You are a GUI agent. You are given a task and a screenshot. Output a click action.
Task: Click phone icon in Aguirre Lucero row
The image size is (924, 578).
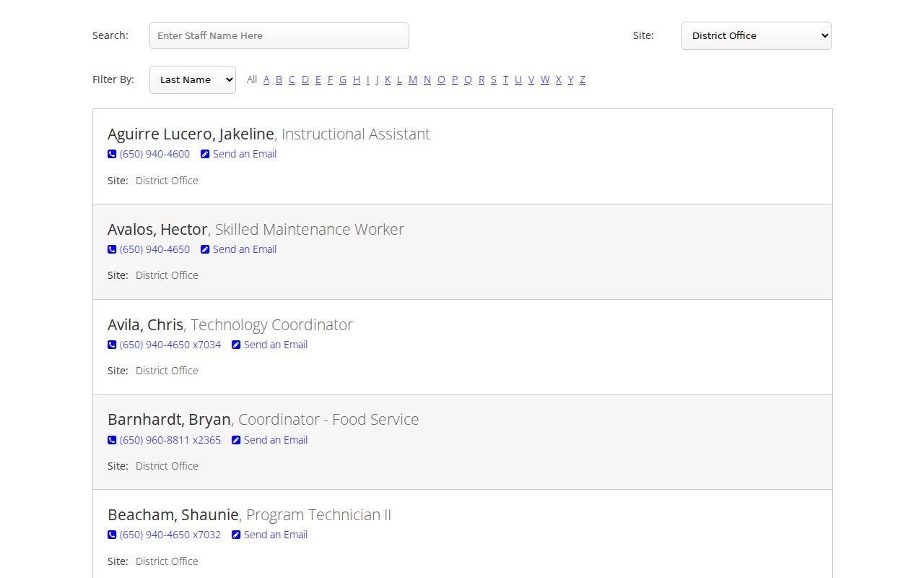pyautogui.click(x=112, y=154)
